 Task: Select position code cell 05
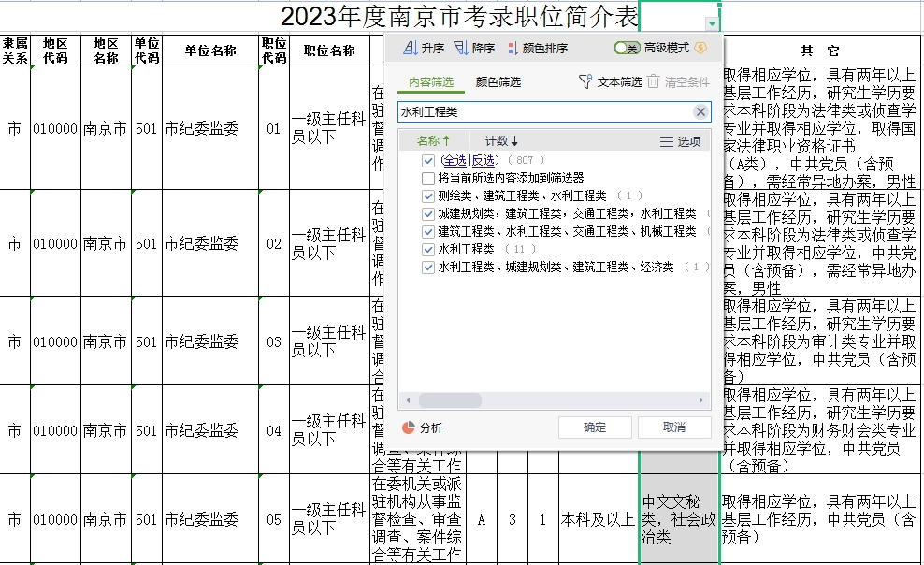(x=274, y=519)
